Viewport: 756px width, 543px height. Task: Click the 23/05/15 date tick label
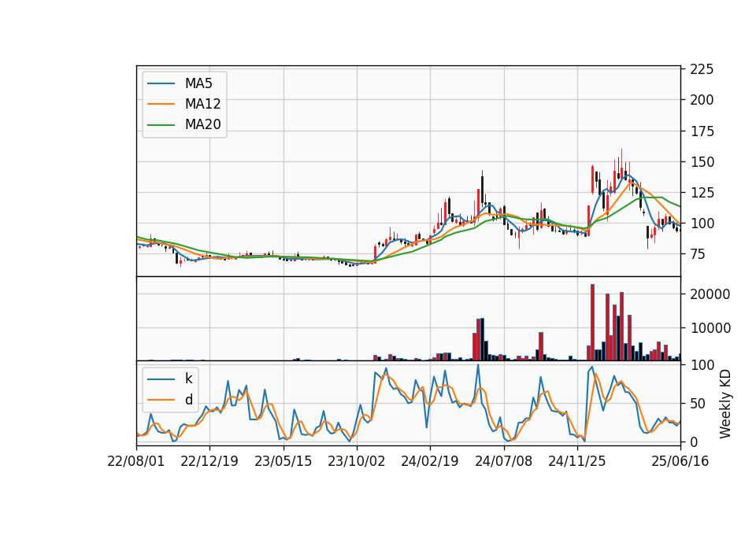pyautogui.click(x=283, y=461)
